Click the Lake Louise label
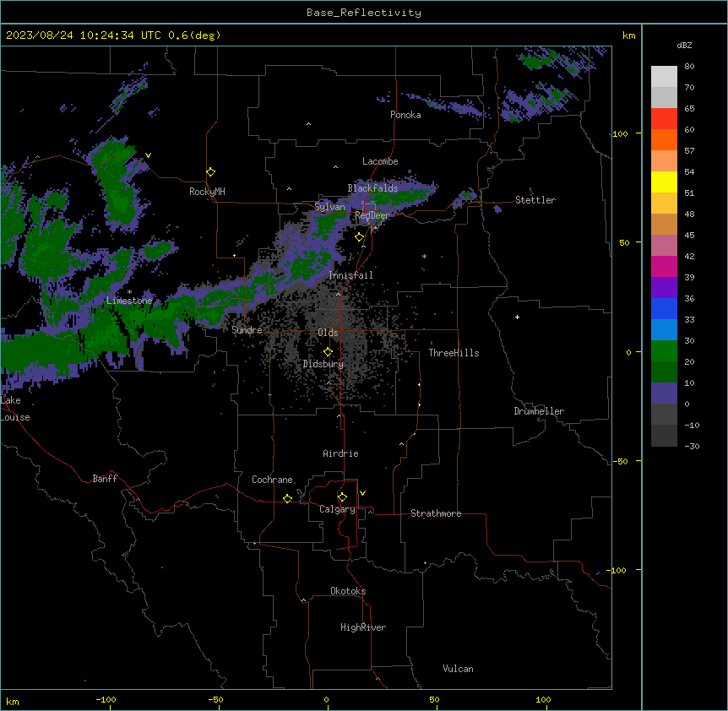Image resolution: width=728 pixels, height=711 pixels. pyautogui.click(x=15, y=409)
